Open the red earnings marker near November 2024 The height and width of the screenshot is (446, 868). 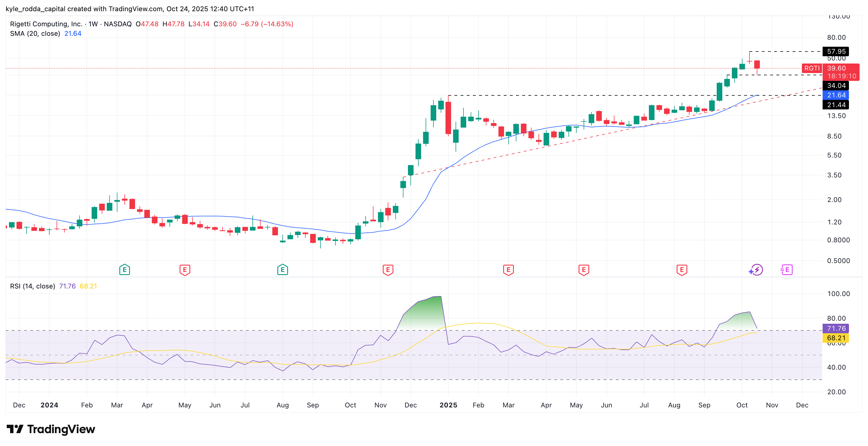pos(388,270)
